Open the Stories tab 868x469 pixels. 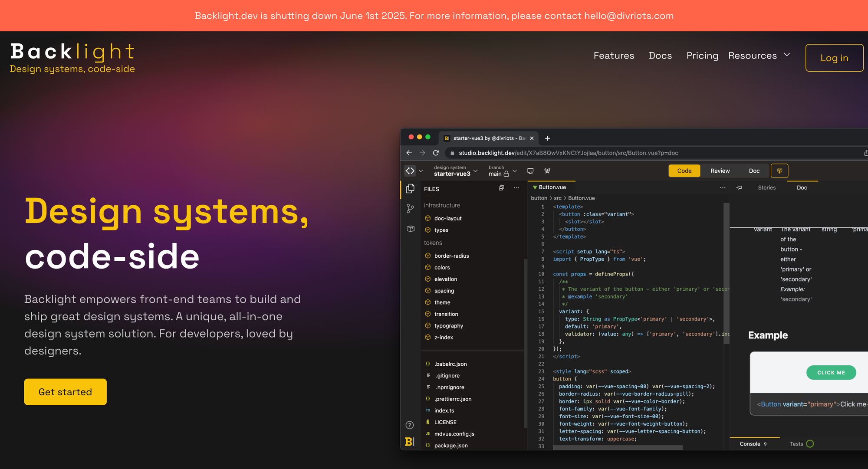[x=767, y=187]
